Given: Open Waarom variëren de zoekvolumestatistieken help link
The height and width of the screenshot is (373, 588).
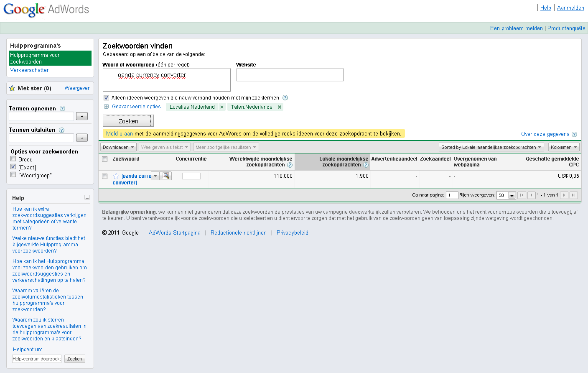Looking at the screenshot, I should 48,300.
